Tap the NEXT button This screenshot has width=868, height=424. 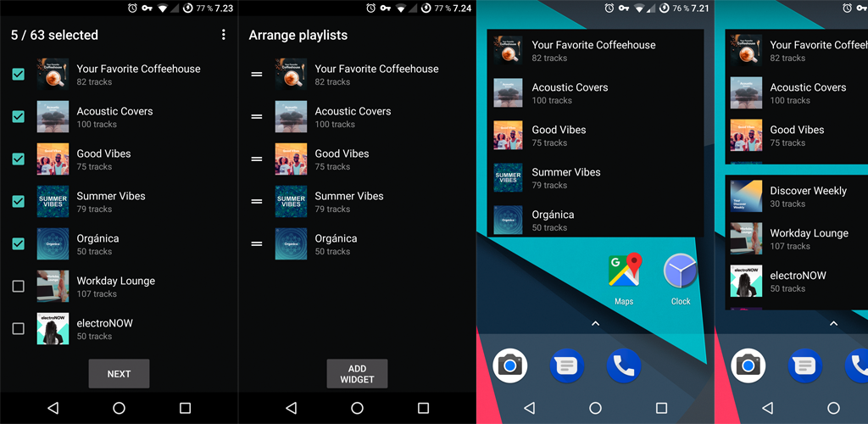tap(119, 374)
